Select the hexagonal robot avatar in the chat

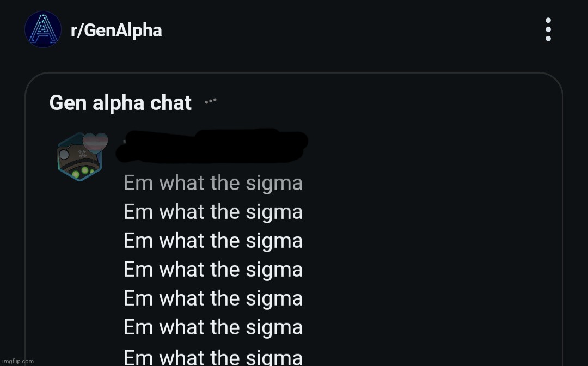point(80,158)
